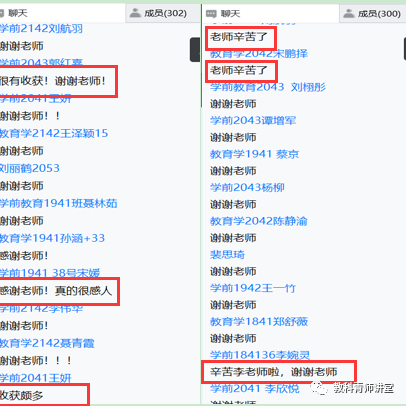Click the members person icon beside 成员(300)
406x406 pixels.
point(349,14)
